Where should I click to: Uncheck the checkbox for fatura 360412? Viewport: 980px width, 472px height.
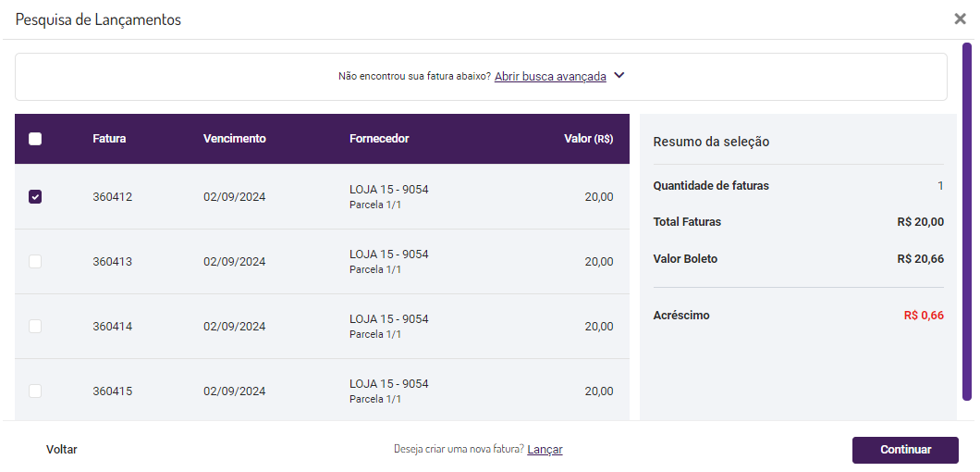(x=35, y=196)
